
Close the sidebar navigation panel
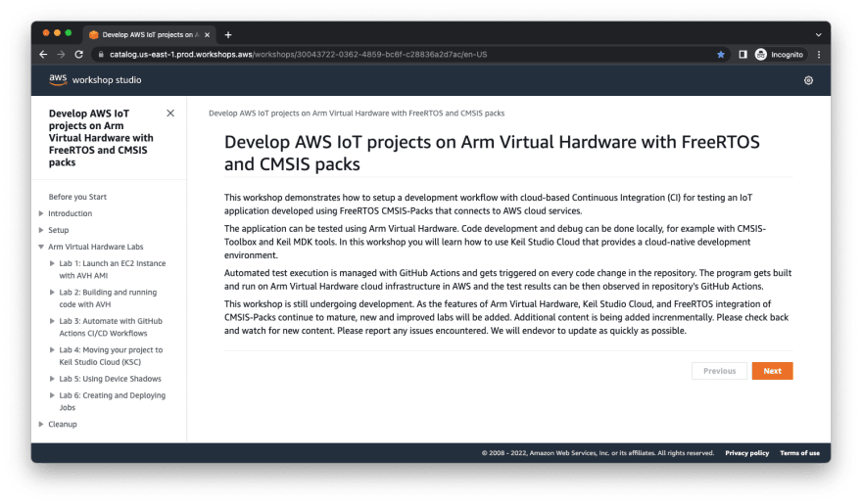(170, 114)
